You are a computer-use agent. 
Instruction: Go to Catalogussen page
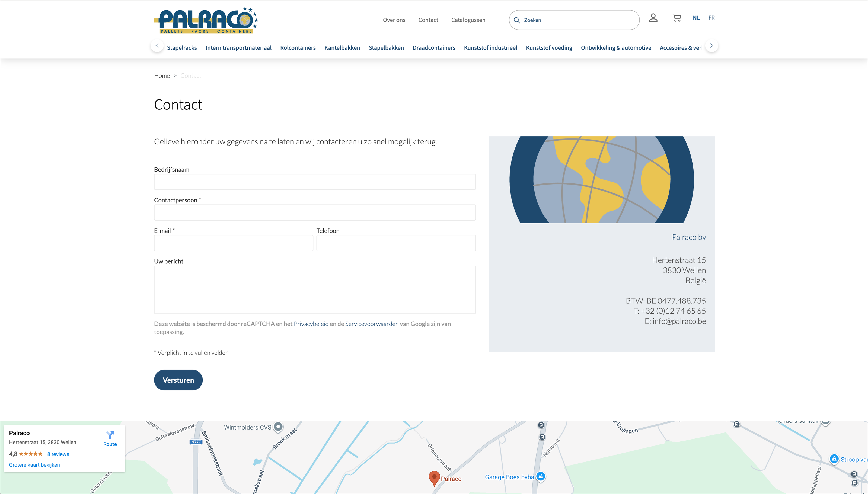[x=468, y=20]
